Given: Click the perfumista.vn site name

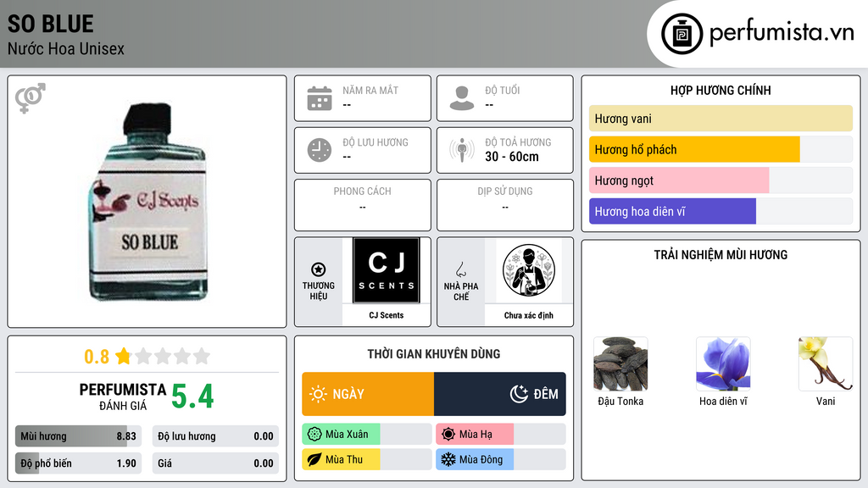Looking at the screenshot, I should [781, 33].
